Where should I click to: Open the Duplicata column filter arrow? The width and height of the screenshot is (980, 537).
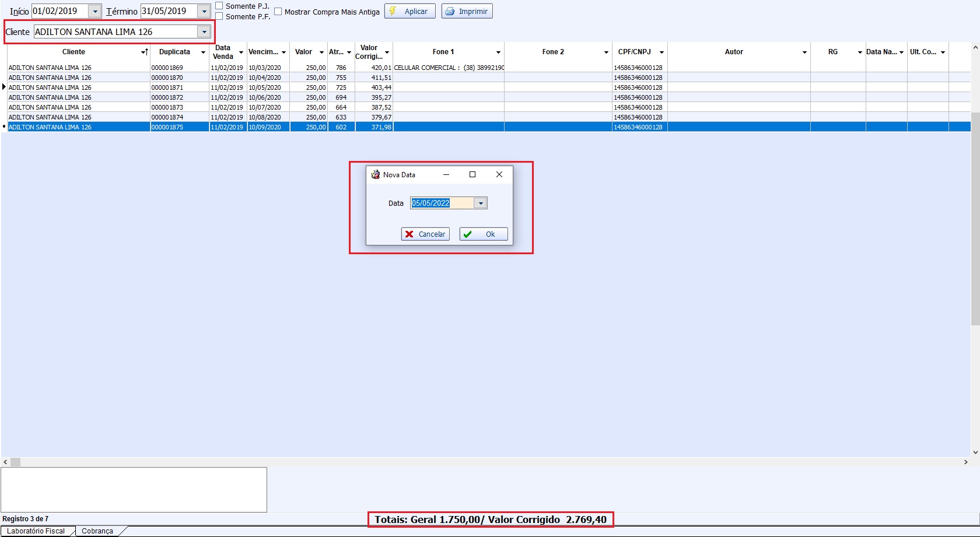click(x=203, y=52)
